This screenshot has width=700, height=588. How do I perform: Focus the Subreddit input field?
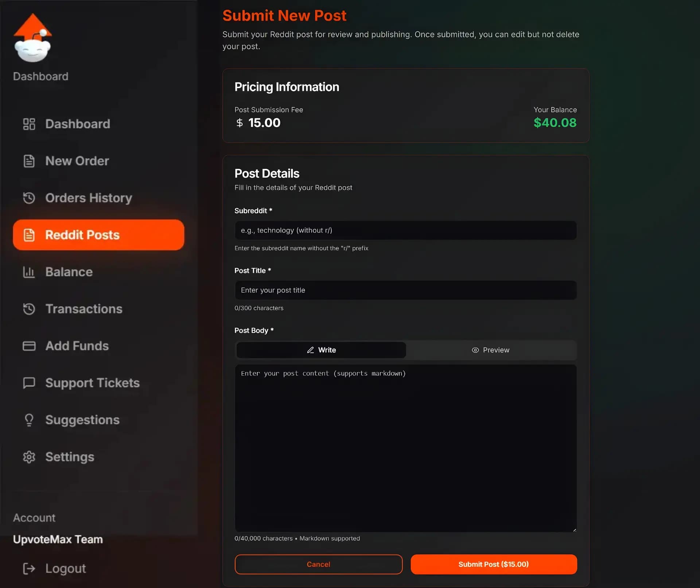406,230
